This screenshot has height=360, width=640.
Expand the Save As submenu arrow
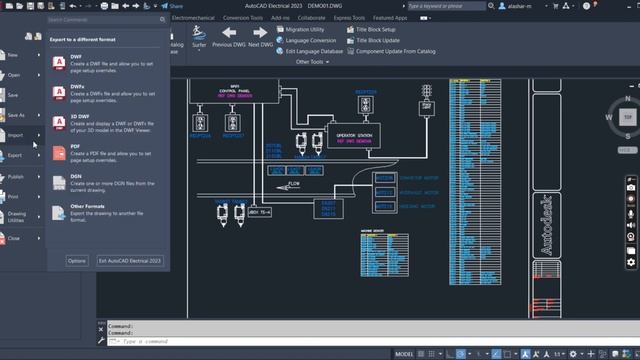[x=39, y=115]
